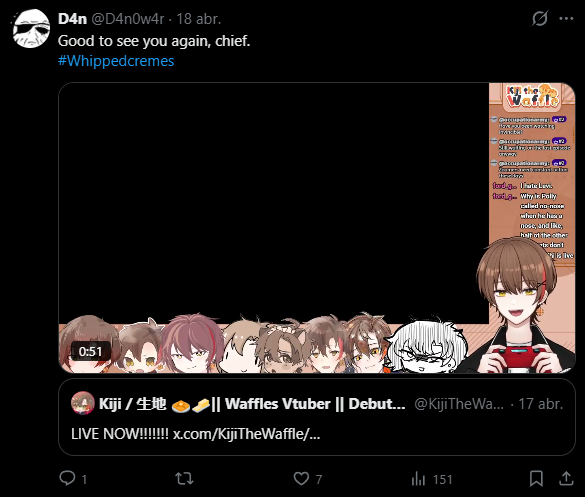Open the @D4n0w4r handle link
The width and height of the screenshot is (585, 497).
128,19
